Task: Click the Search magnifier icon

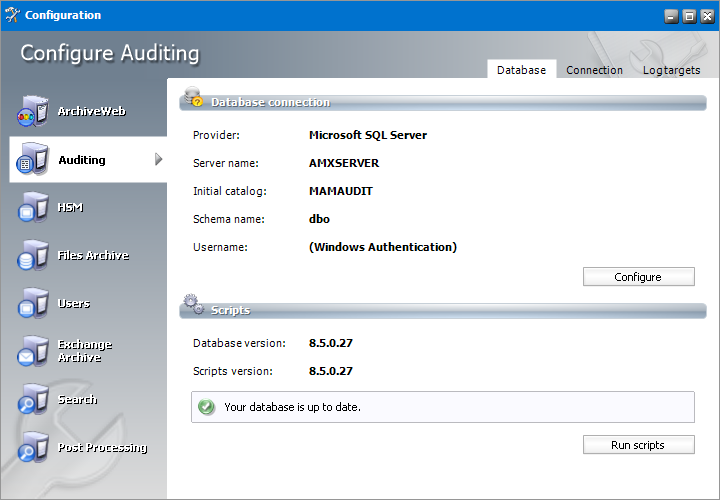Action: (32, 400)
